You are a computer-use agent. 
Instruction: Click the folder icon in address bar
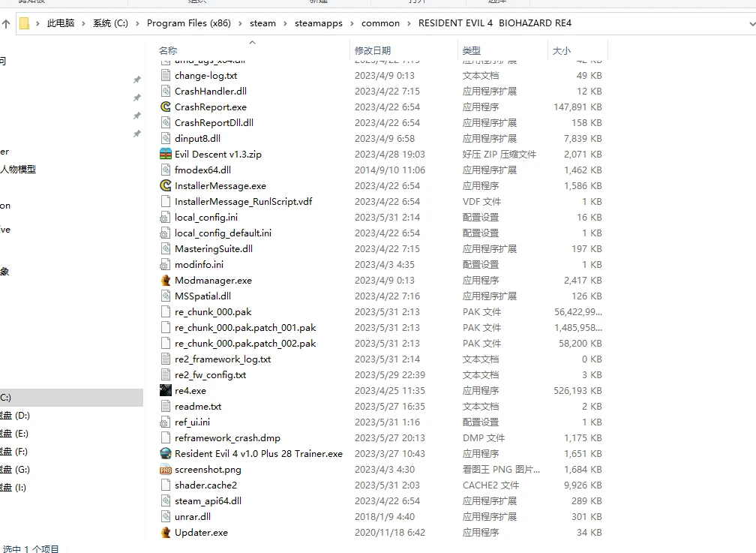[x=25, y=23]
